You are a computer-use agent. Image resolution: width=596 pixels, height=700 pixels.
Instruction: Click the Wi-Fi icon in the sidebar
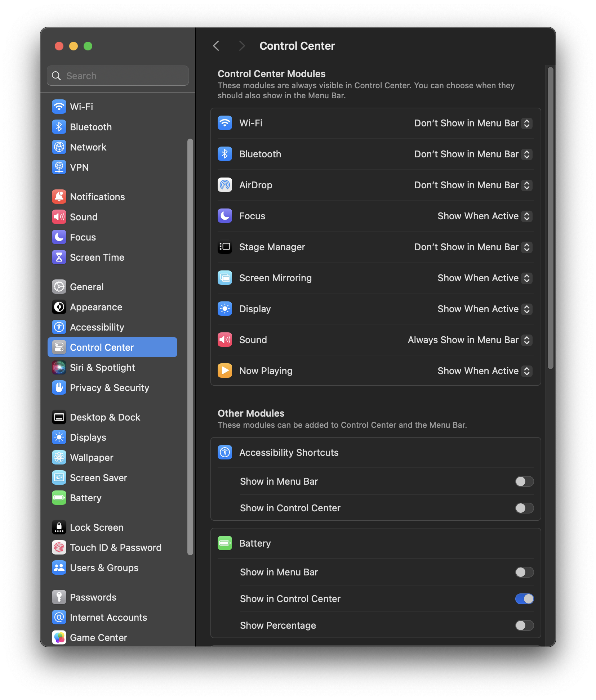click(x=59, y=107)
